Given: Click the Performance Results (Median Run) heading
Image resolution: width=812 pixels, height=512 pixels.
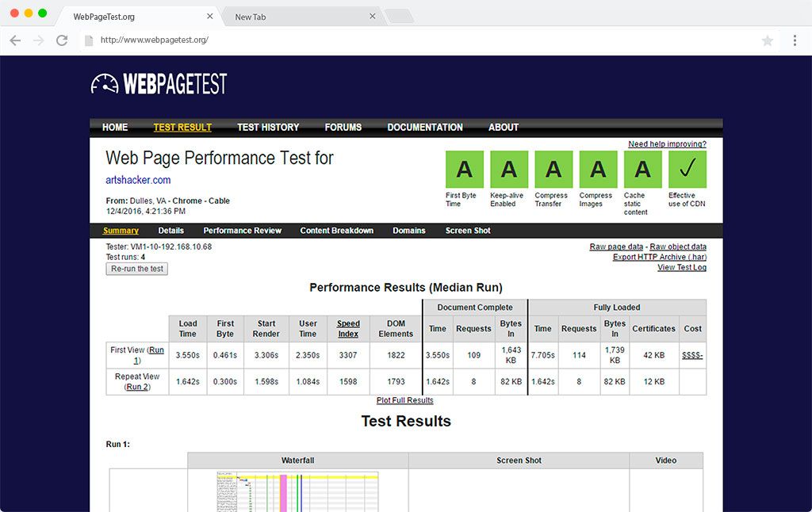Looking at the screenshot, I should tap(406, 288).
